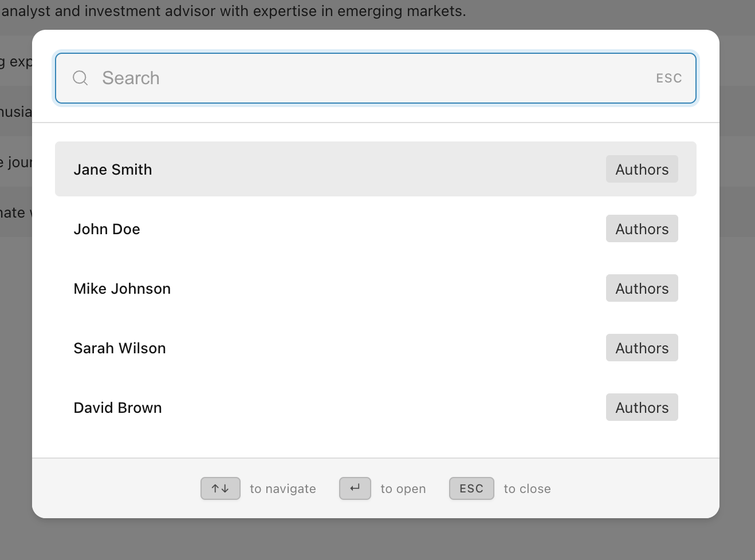Click the enter key icon in footer

pyautogui.click(x=355, y=488)
